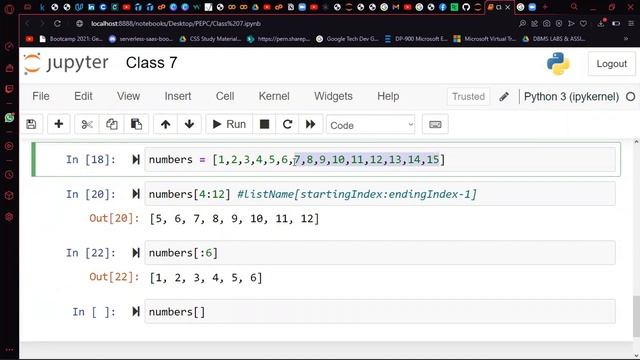Restart kernel and run all fast-forward icon
The width and height of the screenshot is (640, 360).
pos(311,124)
